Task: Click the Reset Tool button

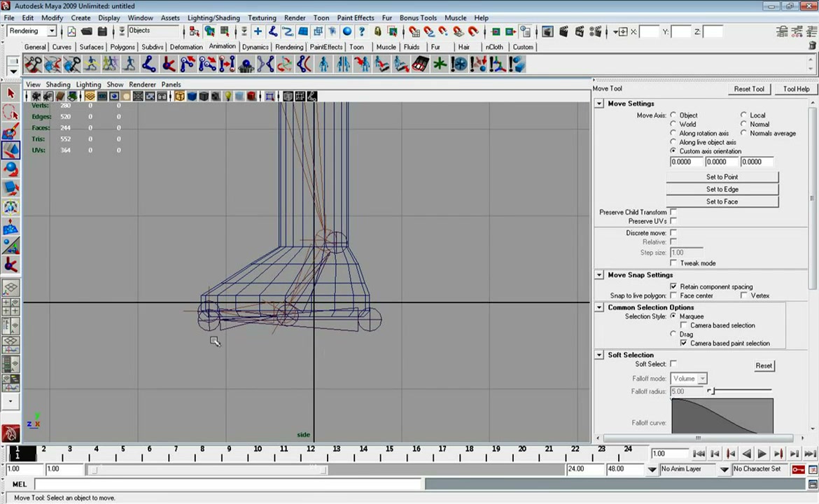Action: [x=748, y=89]
